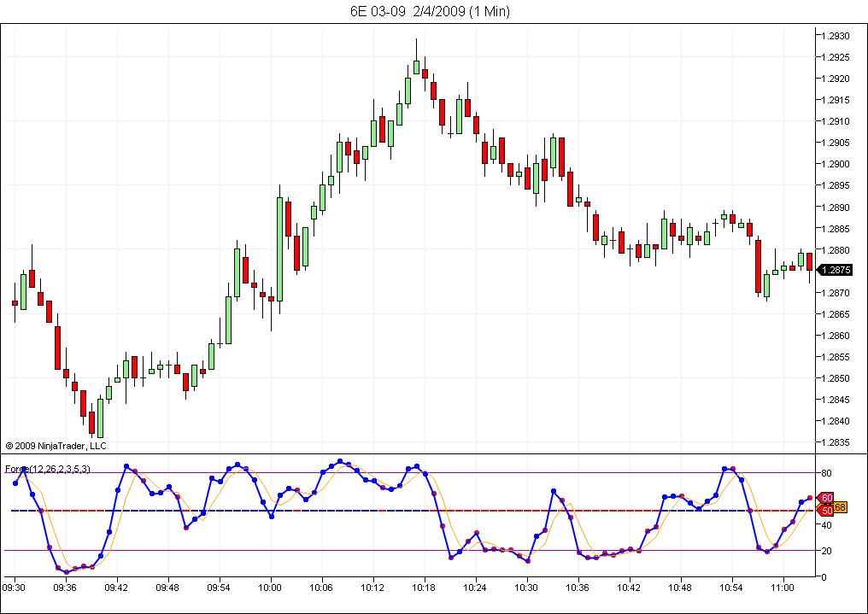Screen dimensions: 868x614
Task: Click the 1.2915 price axis label
Action: [x=836, y=100]
